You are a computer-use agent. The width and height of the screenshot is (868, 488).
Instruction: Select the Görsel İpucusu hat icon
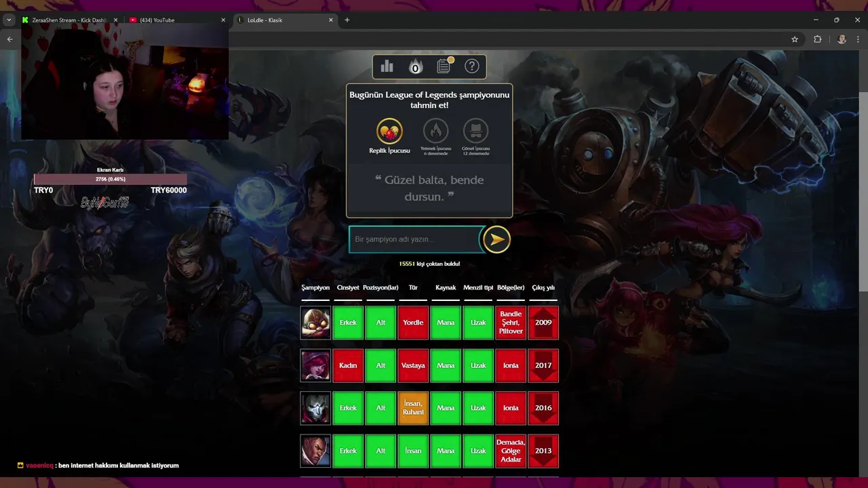tap(475, 131)
